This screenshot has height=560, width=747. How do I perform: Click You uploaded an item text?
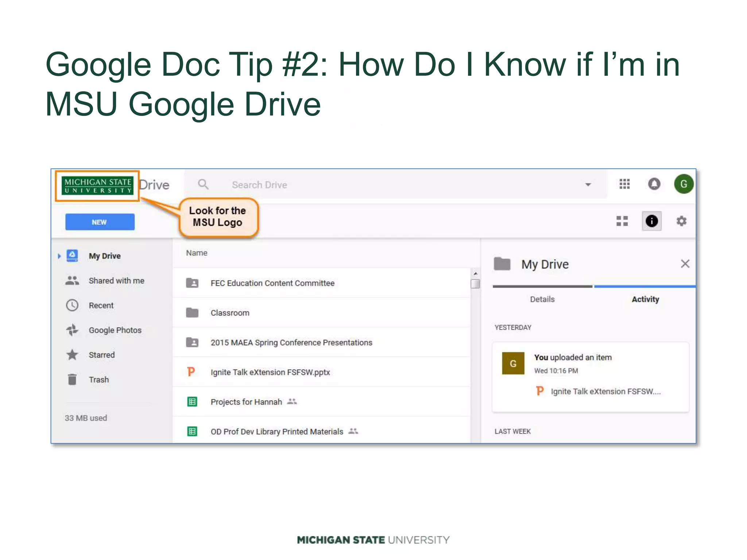pyautogui.click(x=573, y=357)
